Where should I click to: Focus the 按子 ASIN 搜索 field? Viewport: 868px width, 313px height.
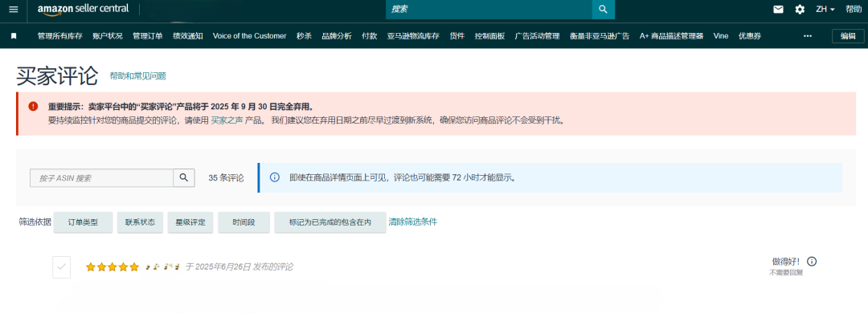tap(102, 178)
